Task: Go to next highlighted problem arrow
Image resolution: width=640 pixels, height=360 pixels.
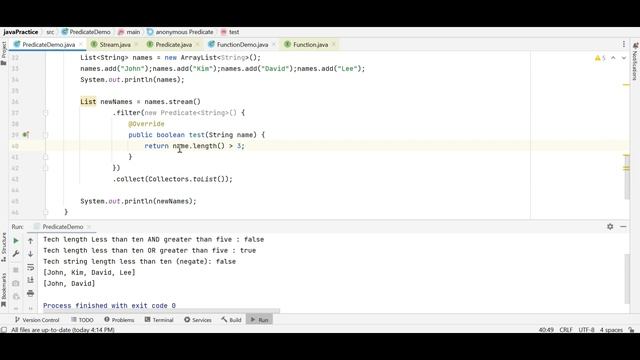Action: point(624,58)
